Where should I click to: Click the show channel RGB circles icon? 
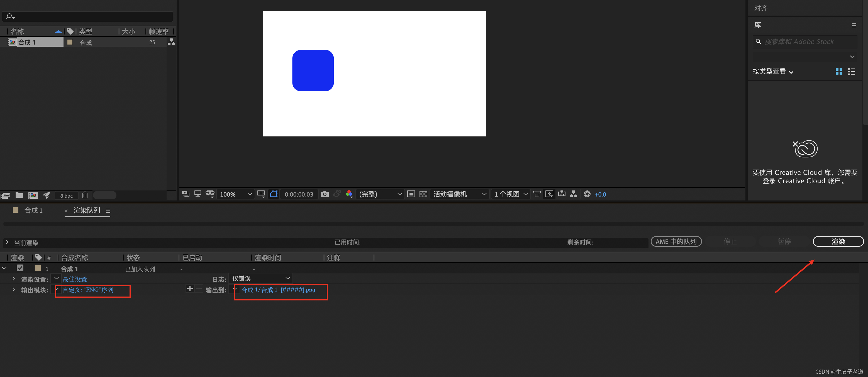[349, 194]
